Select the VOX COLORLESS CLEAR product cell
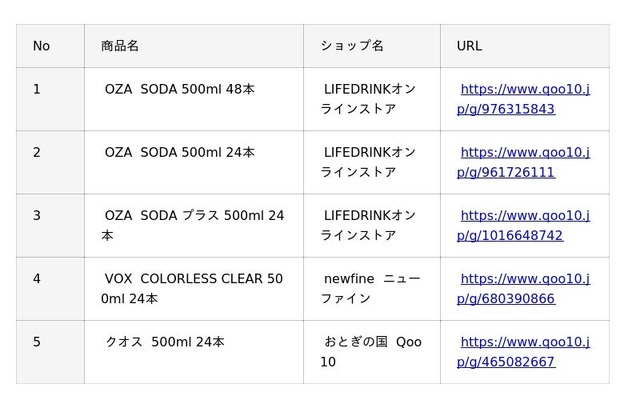Screen dimensions: 640x408 pyautogui.click(x=194, y=289)
